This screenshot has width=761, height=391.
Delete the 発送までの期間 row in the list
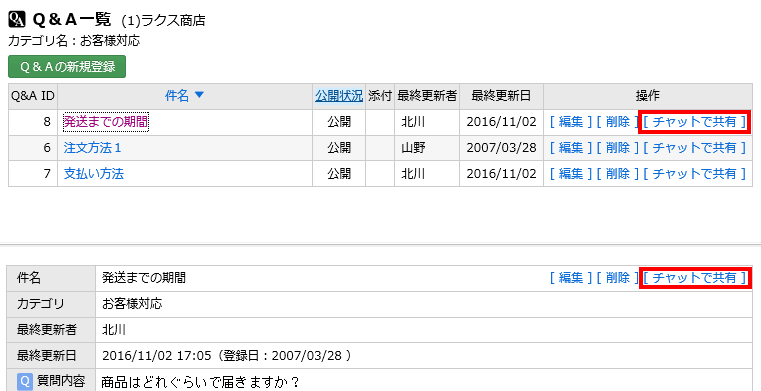tap(617, 122)
